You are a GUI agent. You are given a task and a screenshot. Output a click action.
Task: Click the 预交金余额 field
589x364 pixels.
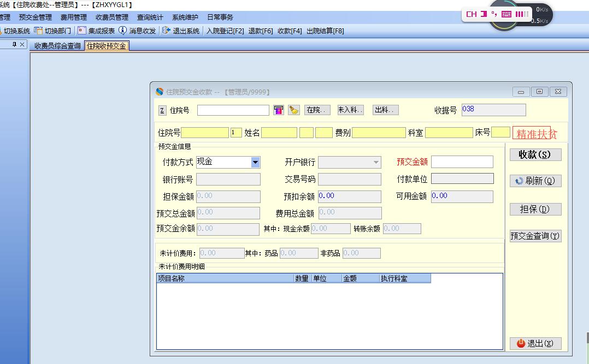point(228,229)
